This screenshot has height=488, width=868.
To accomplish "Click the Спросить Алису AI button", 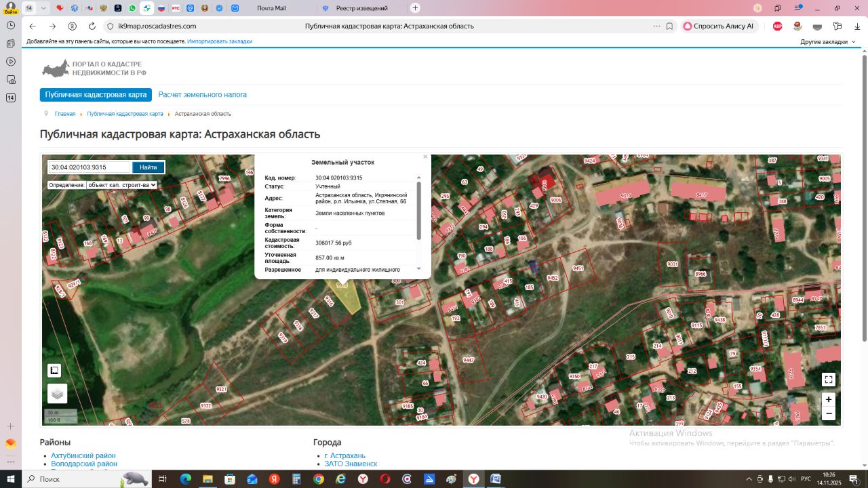I will click(x=719, y=26).
